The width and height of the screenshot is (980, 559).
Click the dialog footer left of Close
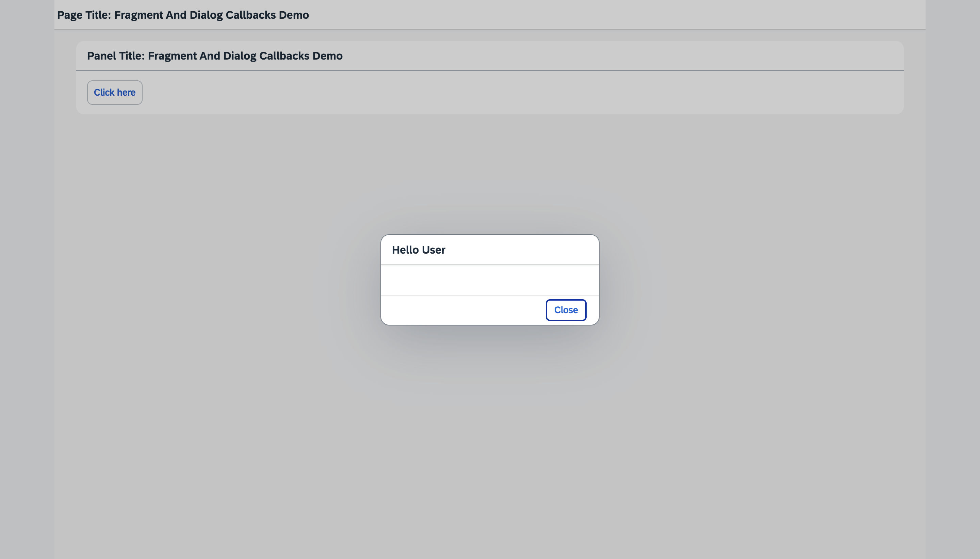pyautogui.click(x=460, y=310)
